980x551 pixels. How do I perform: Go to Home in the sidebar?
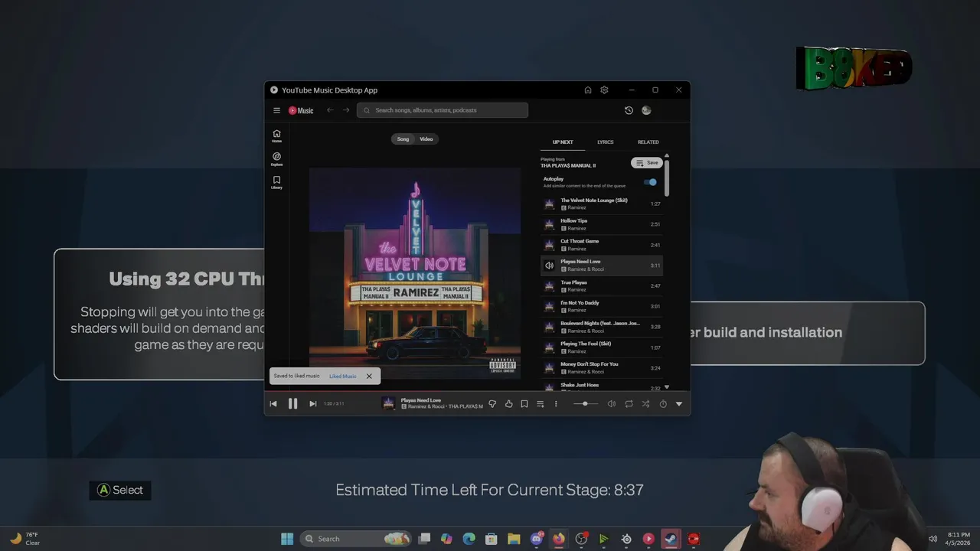pos(276,135)
